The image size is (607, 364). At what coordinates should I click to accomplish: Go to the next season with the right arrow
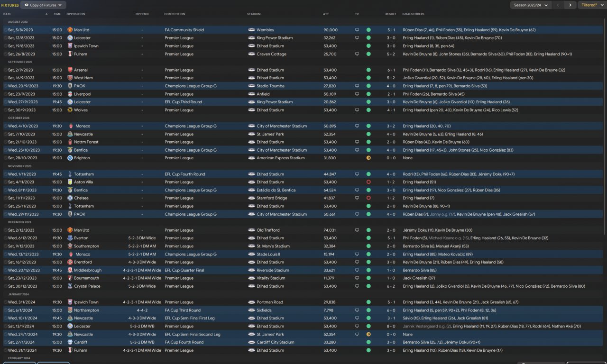pos(570,5)
